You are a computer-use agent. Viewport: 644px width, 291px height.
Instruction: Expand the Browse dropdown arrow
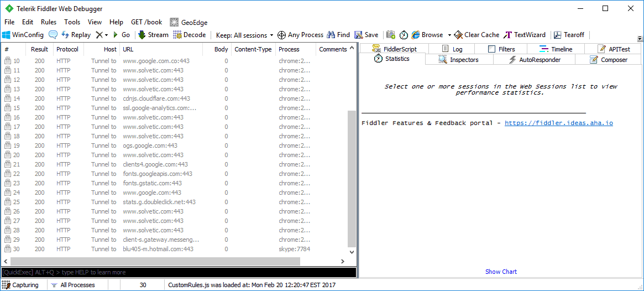point(449,35)
